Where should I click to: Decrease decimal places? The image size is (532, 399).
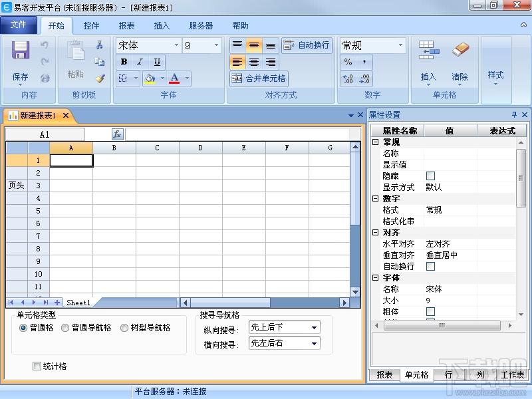[x=364, y=78]
